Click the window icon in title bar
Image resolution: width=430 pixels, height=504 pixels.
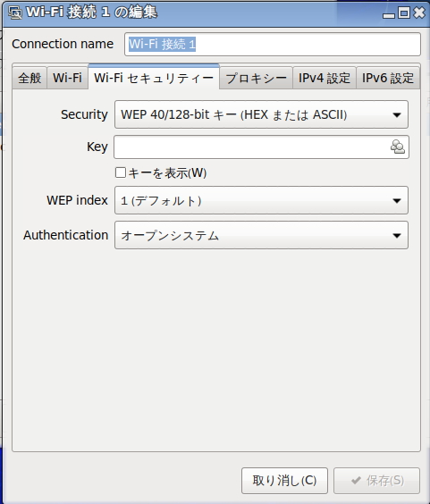click(15, 13)
